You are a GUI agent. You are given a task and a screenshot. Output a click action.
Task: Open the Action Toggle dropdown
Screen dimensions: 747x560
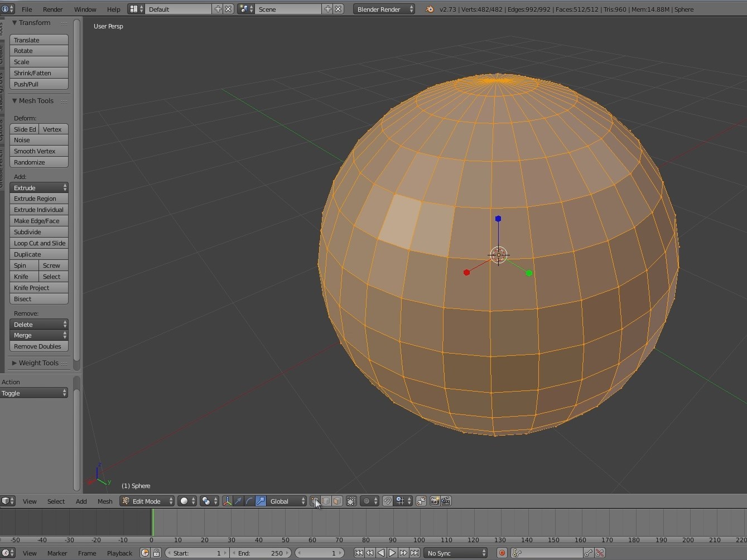(34, 393)
